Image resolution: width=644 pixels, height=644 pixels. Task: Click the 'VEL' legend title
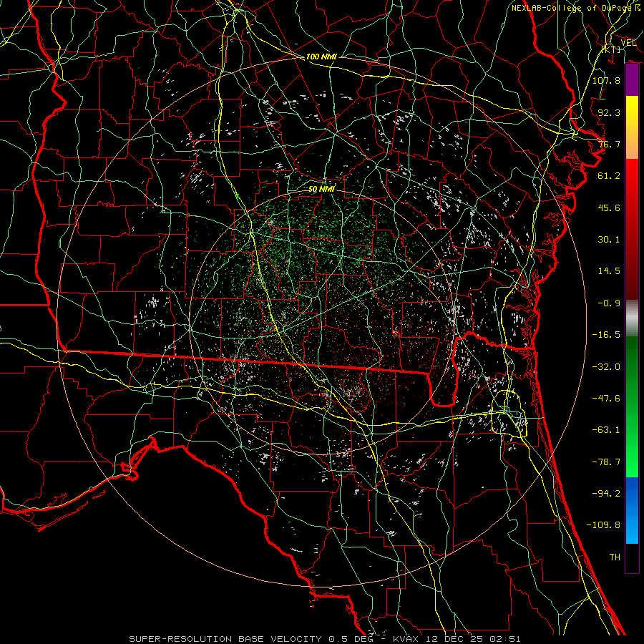(628, 43)
